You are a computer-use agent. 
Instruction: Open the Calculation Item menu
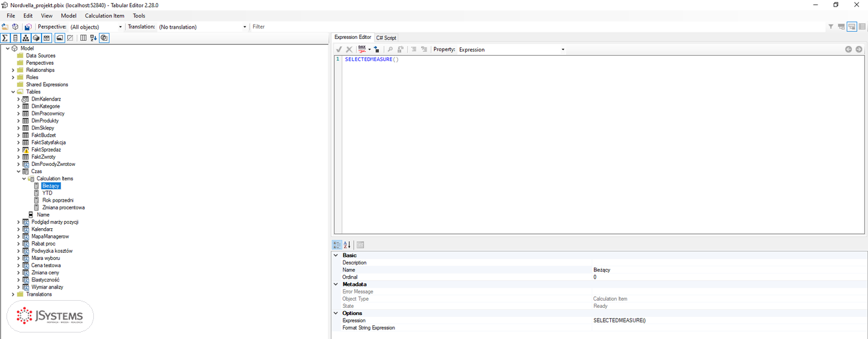coord(104,16)
